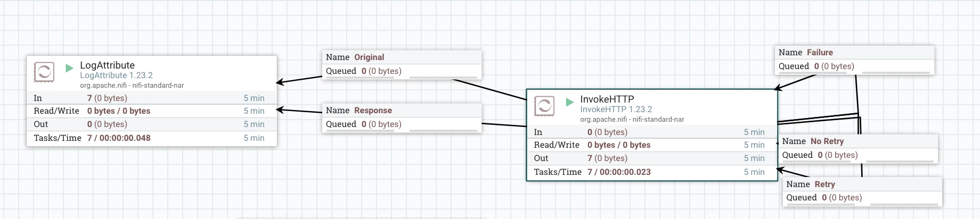Click the InvokeHTTP 1.23.2 version text
980x219 pixels.
(x=616, y=109)
